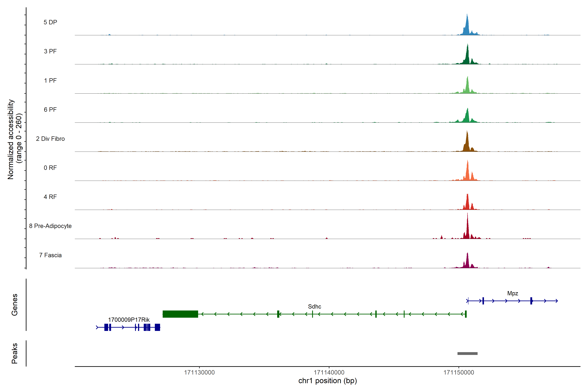The image size is (588, 392).
Task: Click the 7 Fascia track label
Action: coord(50,255)
